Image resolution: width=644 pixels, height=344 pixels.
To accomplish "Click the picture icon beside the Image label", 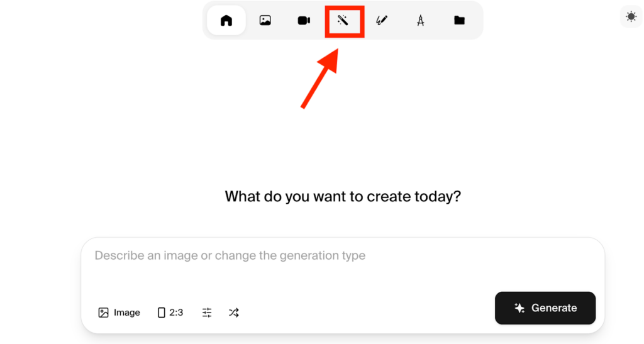I will coord(104,313).
